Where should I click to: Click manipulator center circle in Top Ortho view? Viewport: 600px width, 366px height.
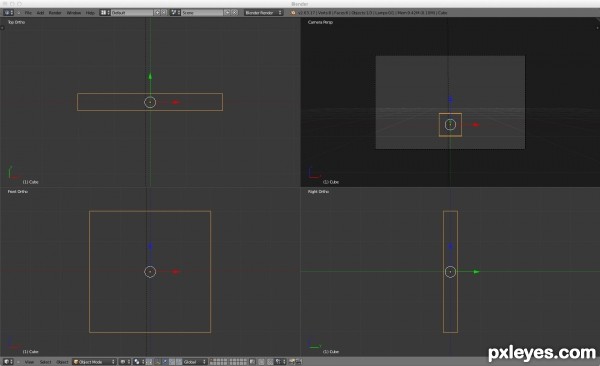(x=150, y=102)
